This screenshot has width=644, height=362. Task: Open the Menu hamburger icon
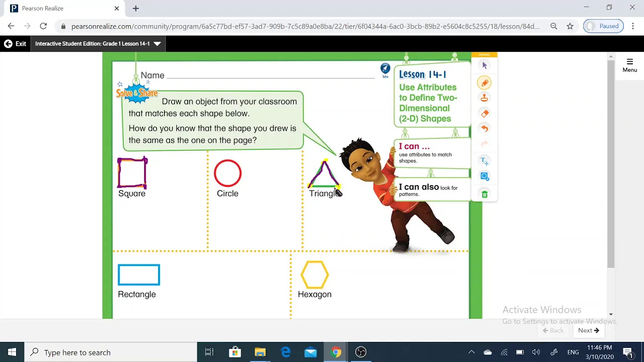(x=629, y=65)
